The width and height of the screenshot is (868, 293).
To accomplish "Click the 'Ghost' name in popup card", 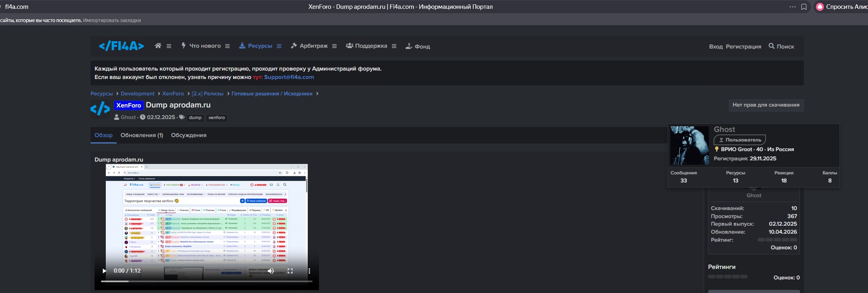I will [725, 129].
